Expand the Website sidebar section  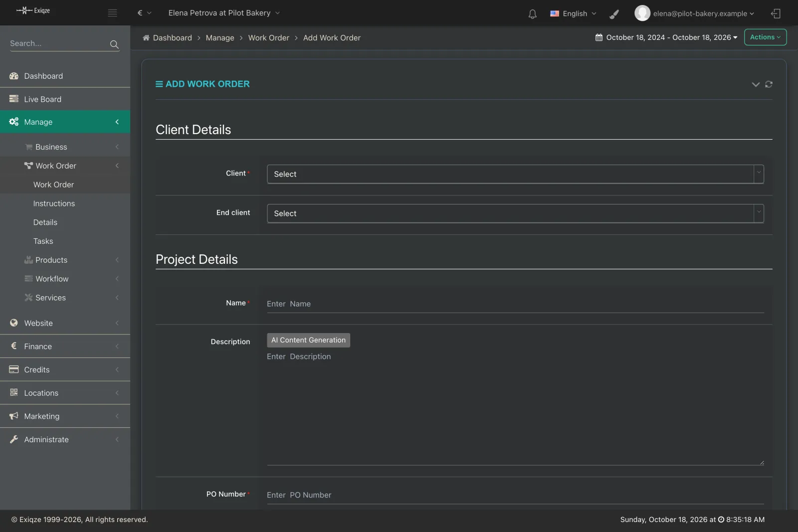65,323
